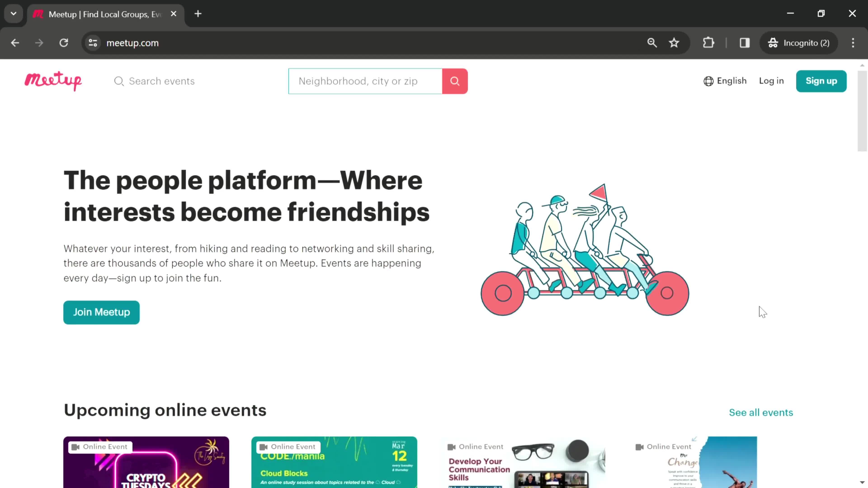The width and height of the screenshot is (868, 488).
Task: Click the Log in menu item
Action: point(771,80)
